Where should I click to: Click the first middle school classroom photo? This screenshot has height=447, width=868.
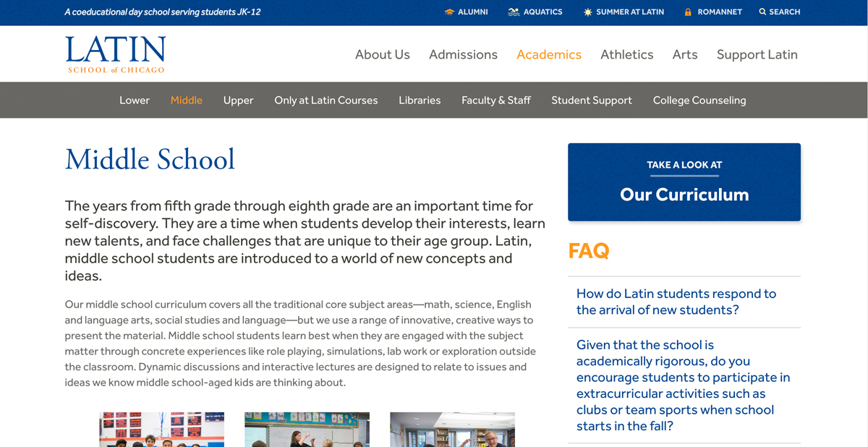coord(161,430)
